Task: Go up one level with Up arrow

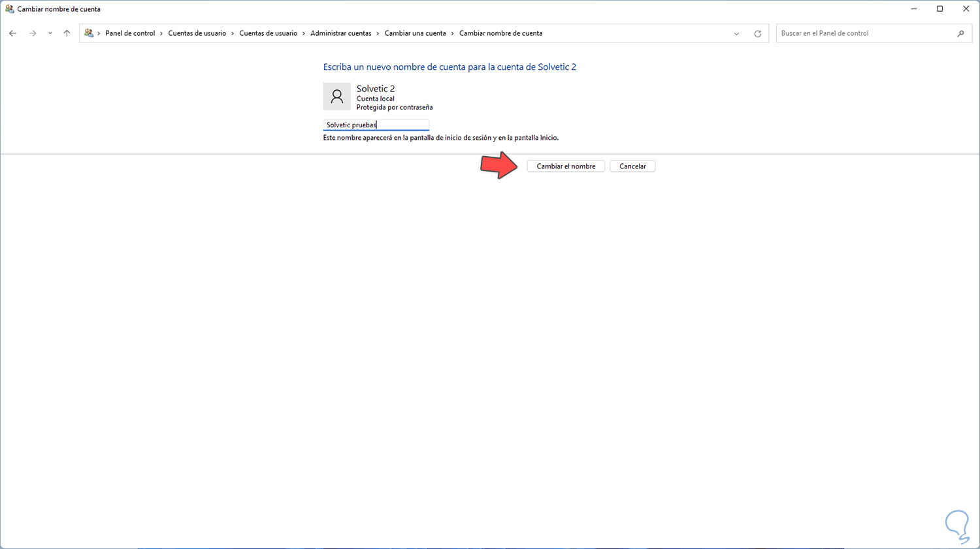Action: tap(67, 33)
